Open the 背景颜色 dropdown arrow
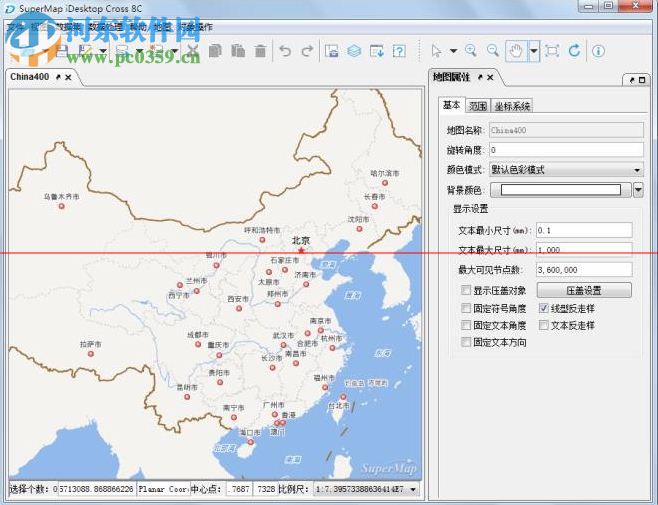 (638, 190)
